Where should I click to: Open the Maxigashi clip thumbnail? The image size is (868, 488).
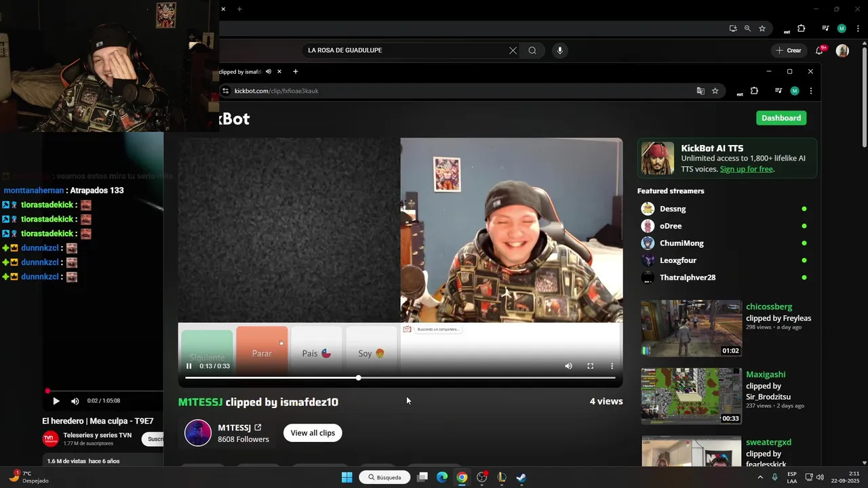(691, 396)
